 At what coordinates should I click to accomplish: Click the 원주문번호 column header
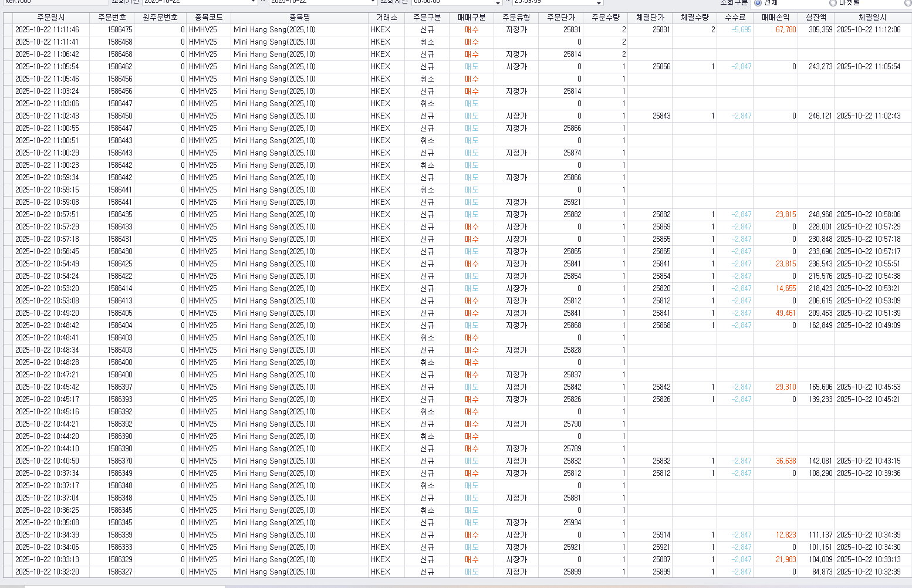(160, 18)
